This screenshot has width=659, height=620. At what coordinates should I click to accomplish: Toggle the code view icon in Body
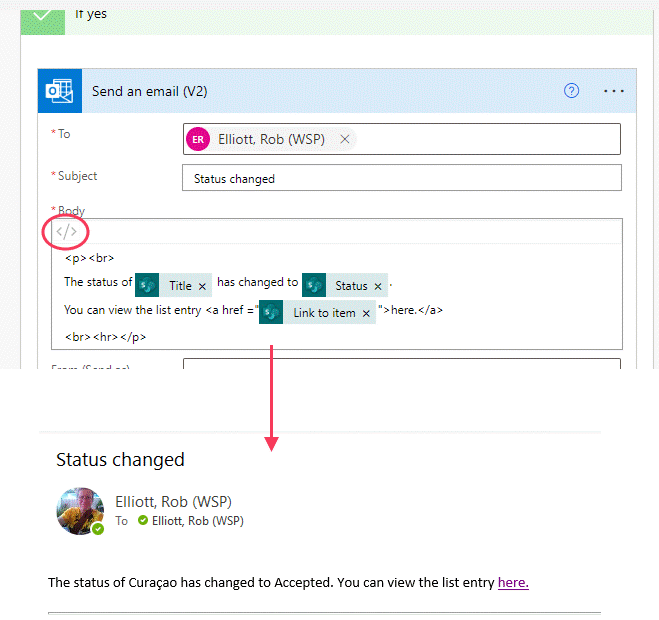point(66,231)
